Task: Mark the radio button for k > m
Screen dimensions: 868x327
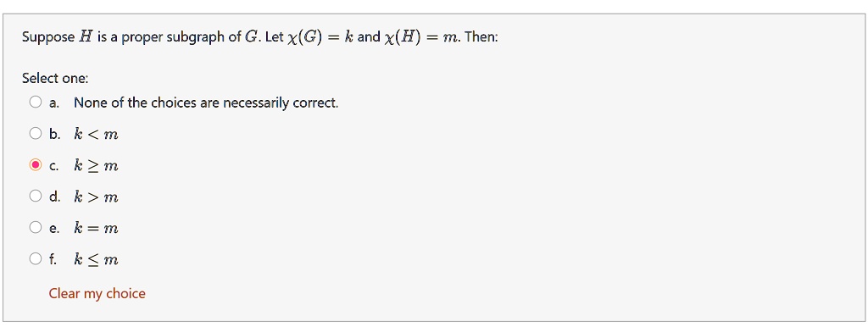Action: point(36,196)
